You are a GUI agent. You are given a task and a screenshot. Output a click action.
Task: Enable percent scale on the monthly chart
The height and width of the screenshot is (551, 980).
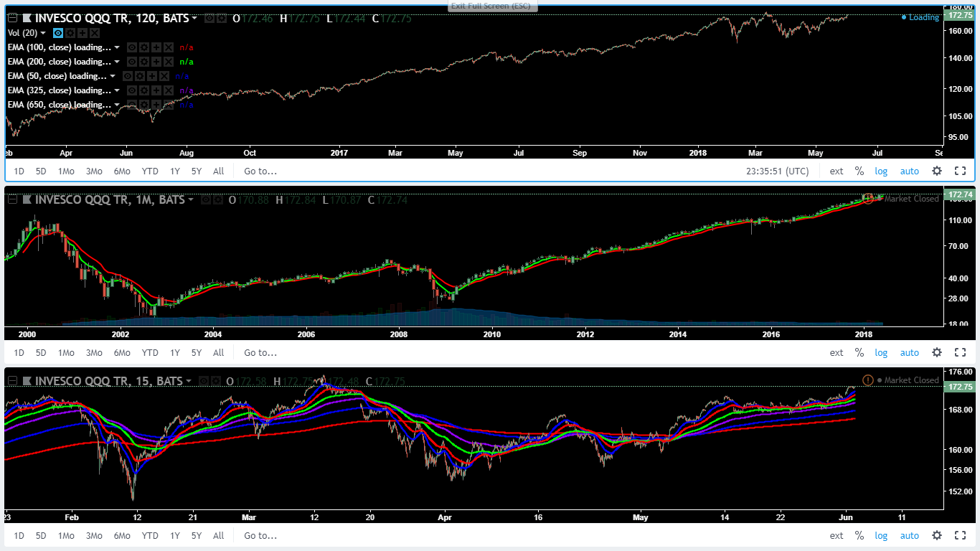point(859,352)
